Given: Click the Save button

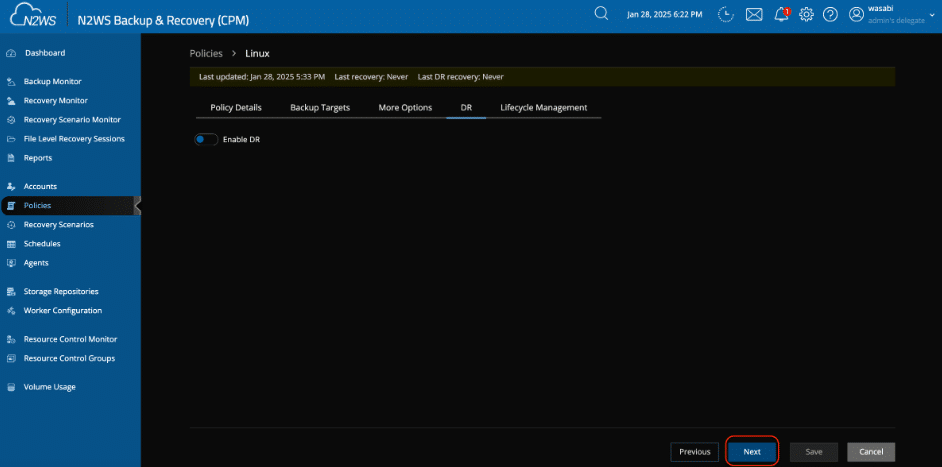Looking at the screenshot, I should pos(813,452).
